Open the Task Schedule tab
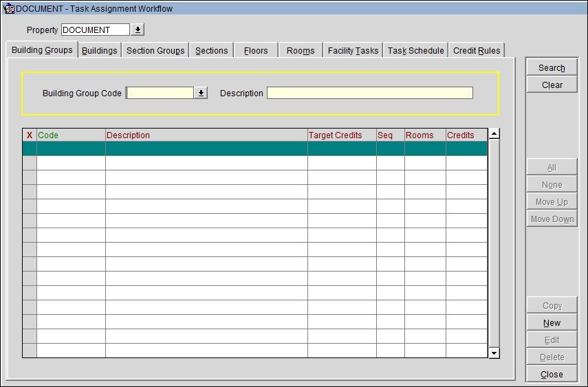Screen dimensions: 588x387 (x=415, y=51)
